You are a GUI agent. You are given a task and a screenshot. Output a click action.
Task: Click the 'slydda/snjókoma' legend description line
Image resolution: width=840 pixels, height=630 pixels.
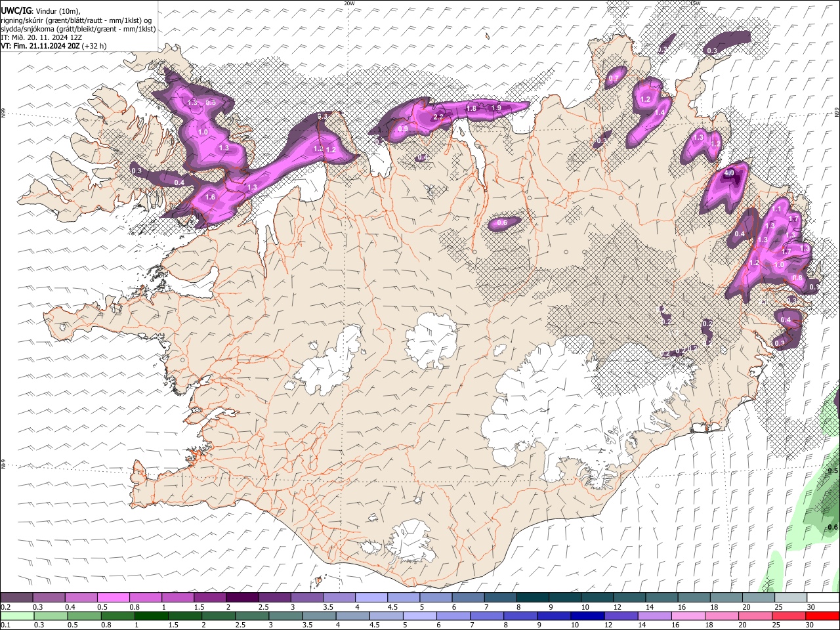click(78, 29)
